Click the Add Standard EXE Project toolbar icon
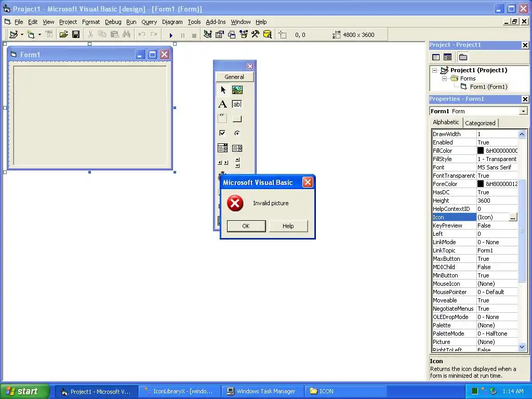The height and width of the screenshot is (399, 532). (14, 34)
